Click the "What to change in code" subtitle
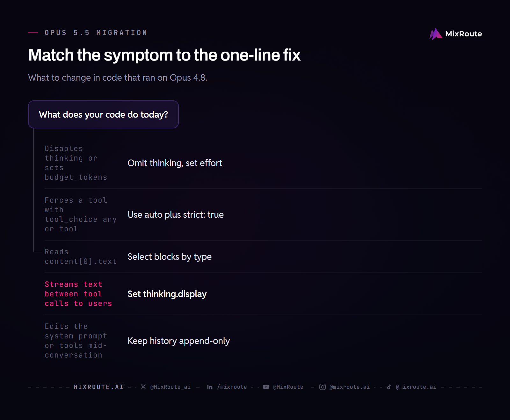Image resolution: width=510 pixels, height=420 pixels. click(118, 77)
